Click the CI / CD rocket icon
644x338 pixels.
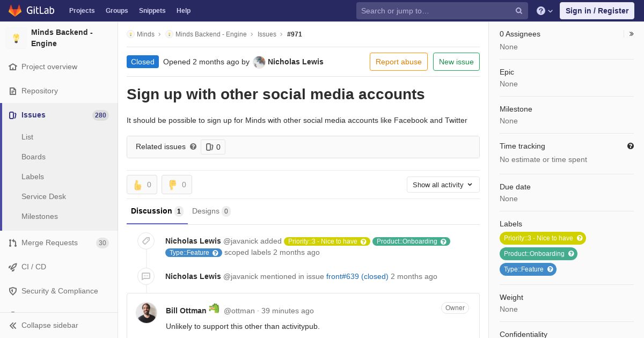coord(13,267)
